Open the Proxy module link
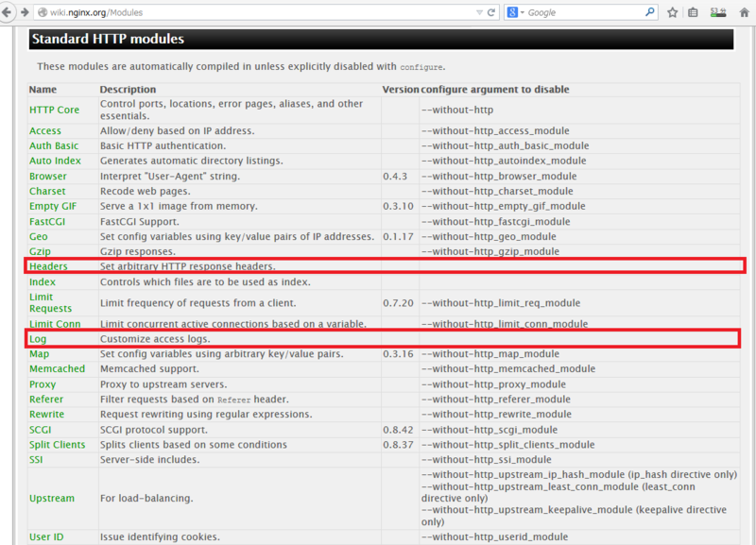This screenshot has height=545, width=756. (x=43, y=384)
